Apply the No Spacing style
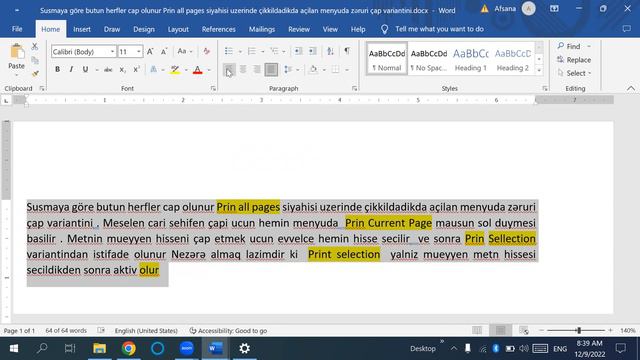The height and width of the screenshot is (360, 640). pyautogui.click(x=429, y=59)
